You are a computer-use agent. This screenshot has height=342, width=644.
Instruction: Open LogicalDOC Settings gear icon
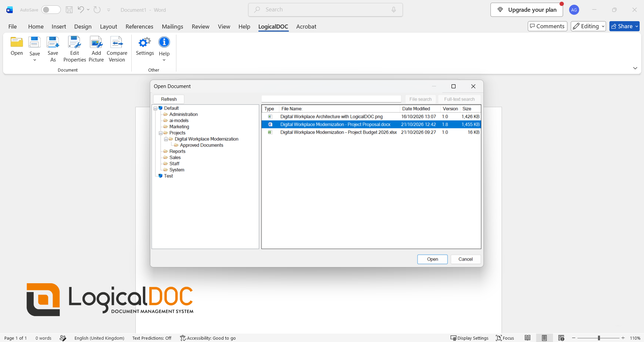click(145, 42)
